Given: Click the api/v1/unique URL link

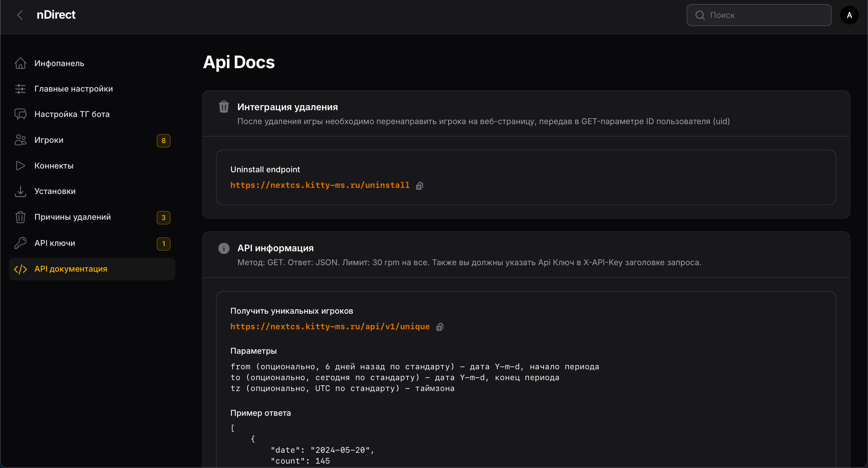Looking at the screenshot, I should click(x=330, y=327).
